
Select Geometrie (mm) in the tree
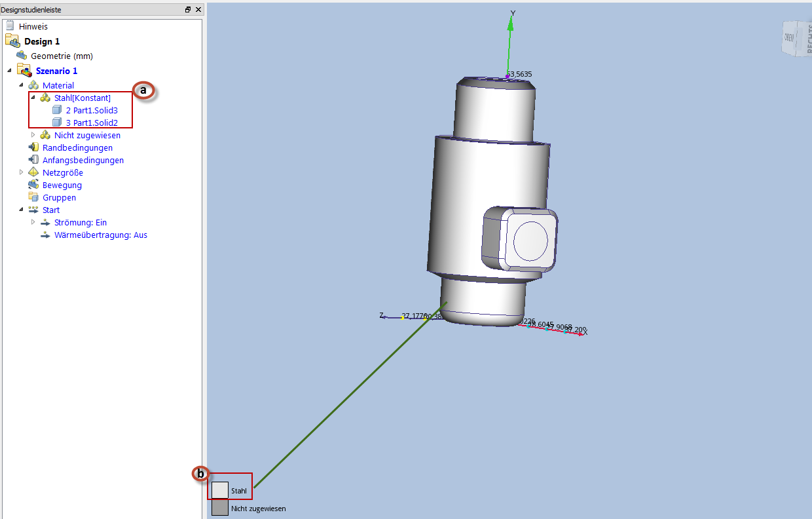pyautogui.click(x=62, y=56)
